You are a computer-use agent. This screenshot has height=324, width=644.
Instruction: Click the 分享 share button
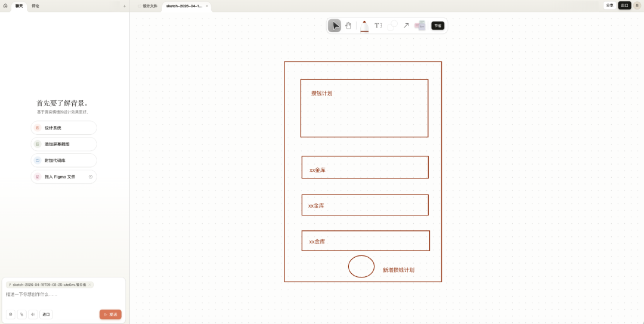[x=609, y=5]
